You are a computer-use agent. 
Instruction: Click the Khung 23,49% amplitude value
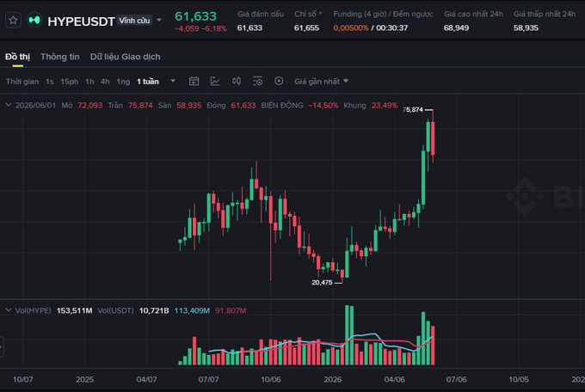click(385, 105)
